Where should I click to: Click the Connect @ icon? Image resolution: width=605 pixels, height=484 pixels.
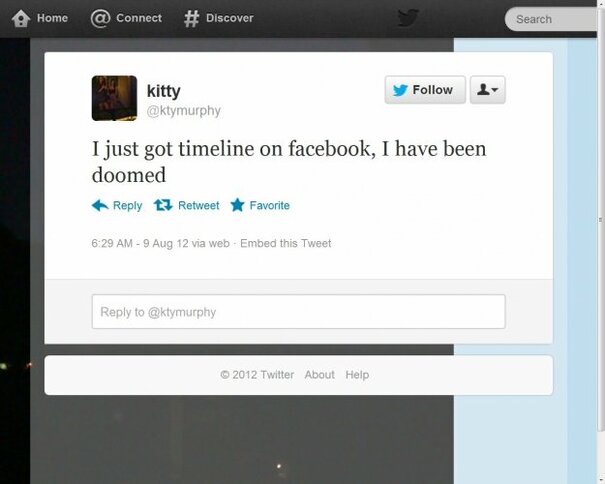[x=100, y=18]
